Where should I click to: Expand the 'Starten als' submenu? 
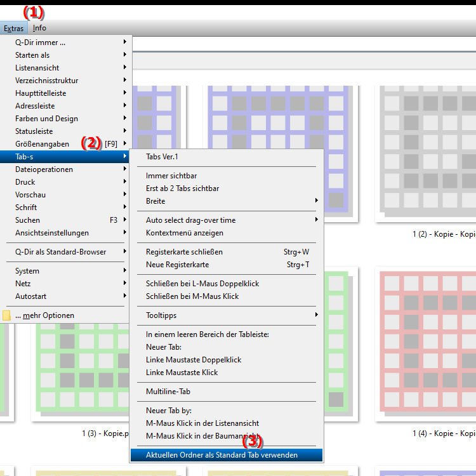[x=65, y=55]
